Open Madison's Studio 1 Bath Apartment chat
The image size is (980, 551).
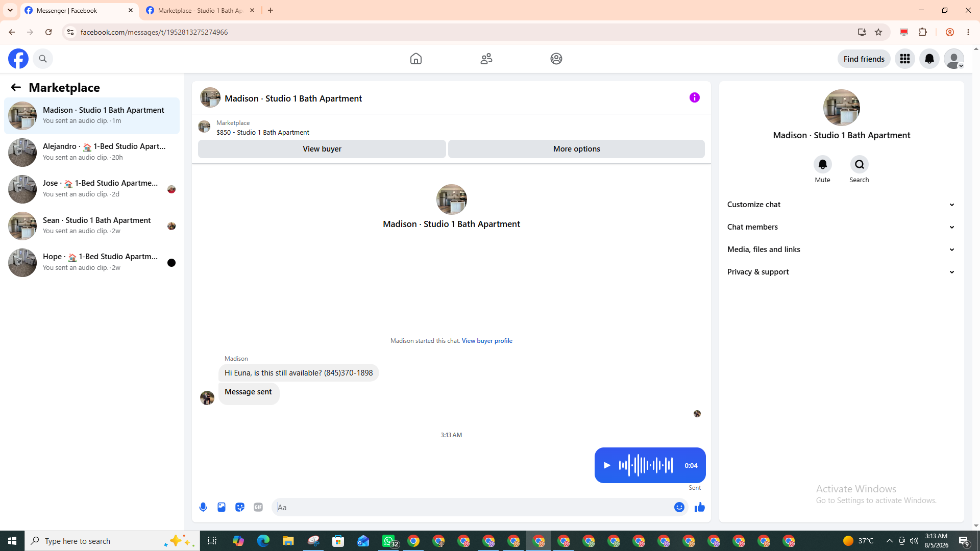click(x=92, y=116)
